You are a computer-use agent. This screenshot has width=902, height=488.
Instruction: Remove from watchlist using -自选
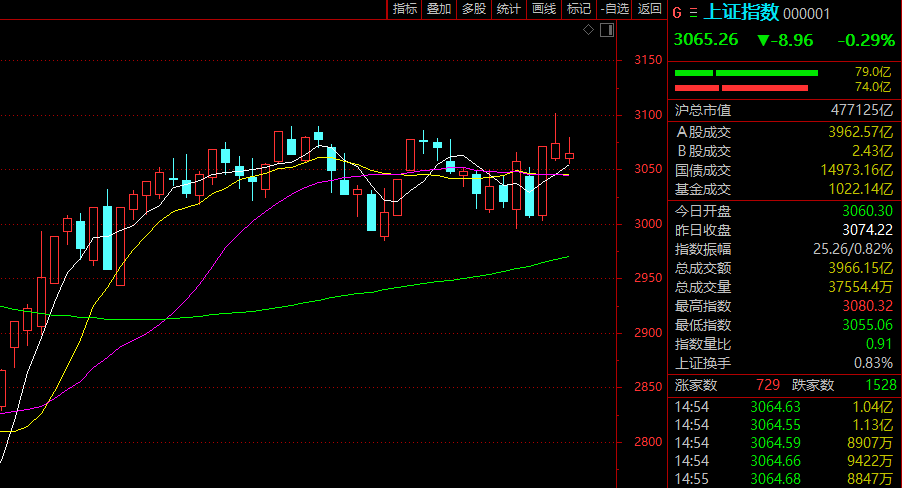[x=614, y=9]
